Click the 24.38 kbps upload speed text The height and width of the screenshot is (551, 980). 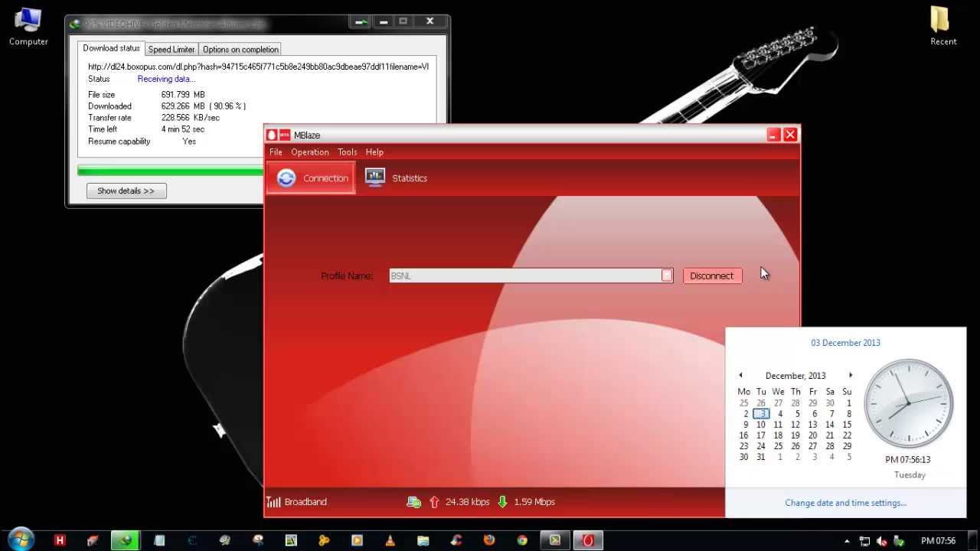467,502
